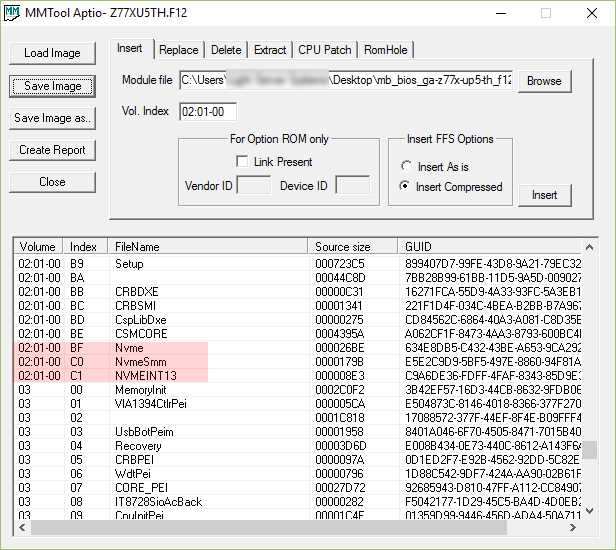Viewport: 616px width, 550px height.
Task: Sort by the Index column header
Action: click(85, 247)
